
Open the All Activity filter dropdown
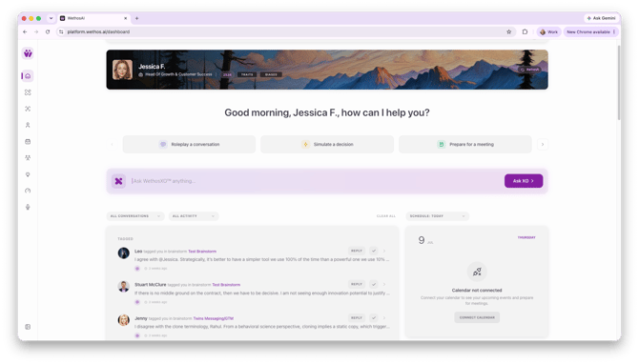pyautogui.click(x=194, y=216)
